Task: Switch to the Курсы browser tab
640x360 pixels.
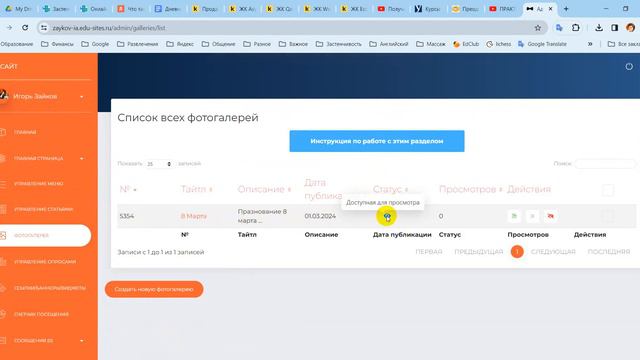Action: pos(427,9)
